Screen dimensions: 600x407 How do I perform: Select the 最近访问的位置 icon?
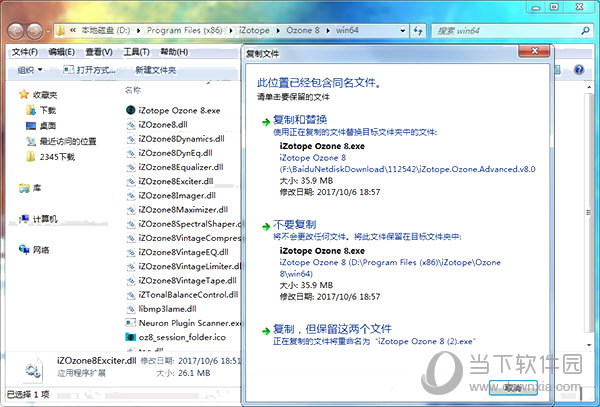click(x=31, y=142)
